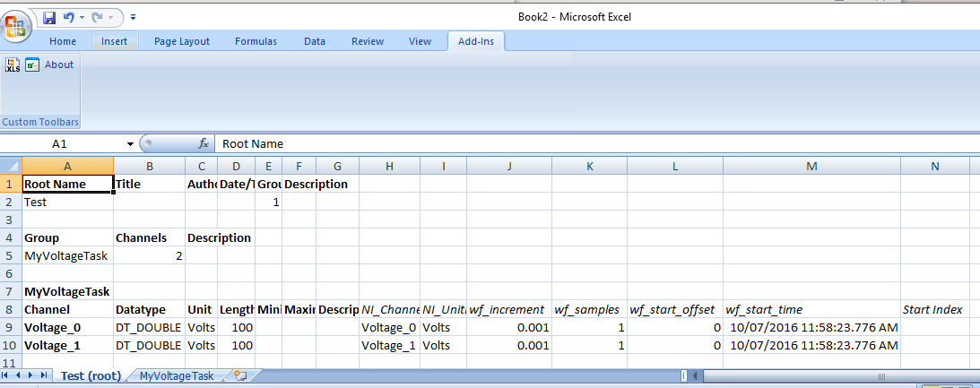Select the Group header cell in row 4
The image size is (980, 388).
(67, 238)
